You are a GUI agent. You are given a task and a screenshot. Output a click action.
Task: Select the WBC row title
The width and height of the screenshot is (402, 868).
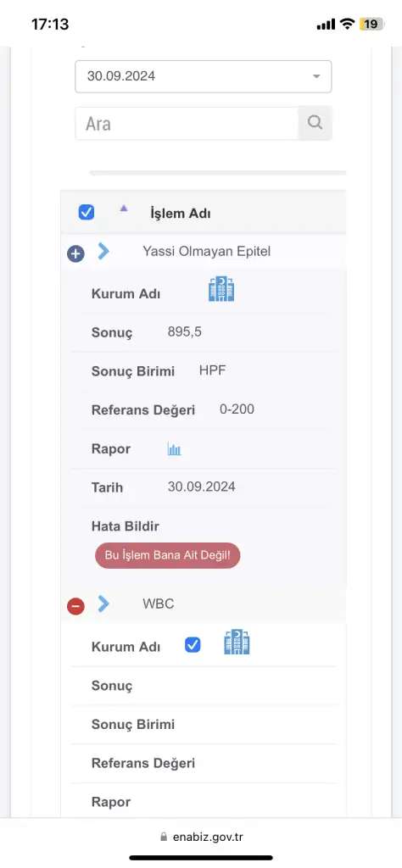pos(159,604)
